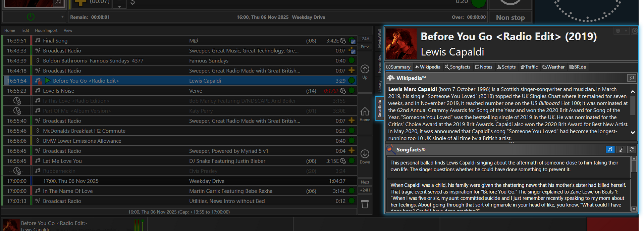Click Songfacts scrollbar down arrow
Viewport: 644px width, 231px height.
634,209
